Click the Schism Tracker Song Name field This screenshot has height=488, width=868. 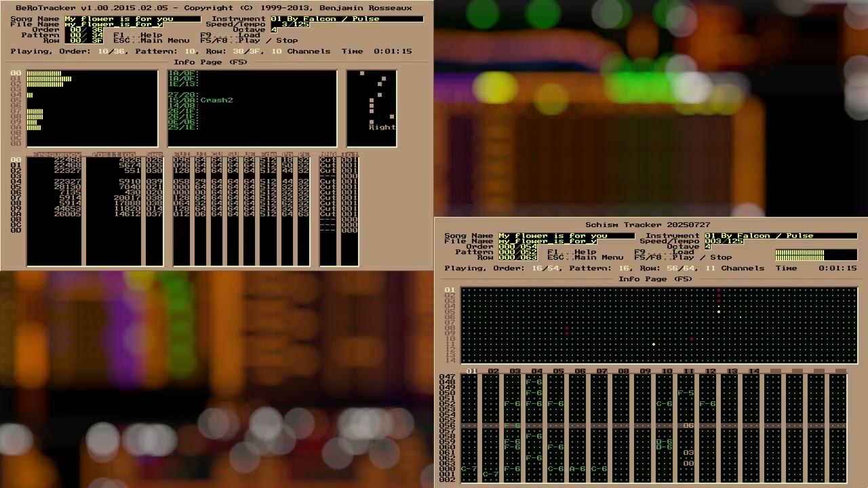point(567,236)
